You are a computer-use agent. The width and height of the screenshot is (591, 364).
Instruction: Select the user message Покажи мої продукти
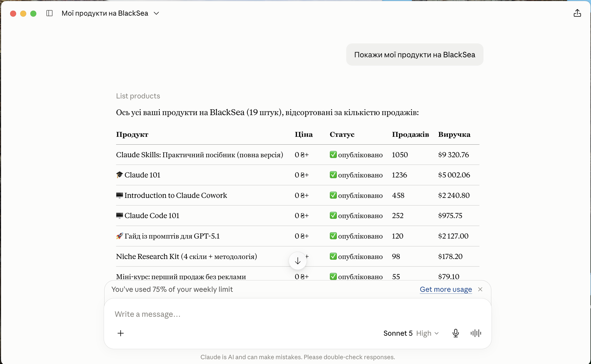(415, 55)
